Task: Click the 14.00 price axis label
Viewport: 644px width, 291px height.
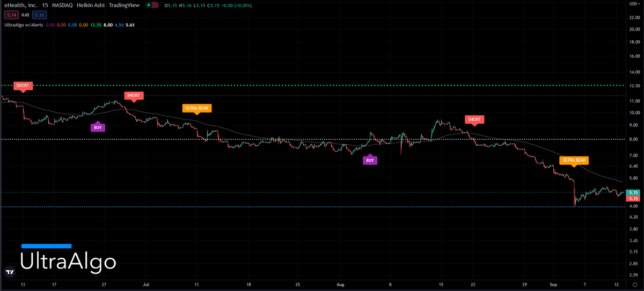Action: [634, 71]
